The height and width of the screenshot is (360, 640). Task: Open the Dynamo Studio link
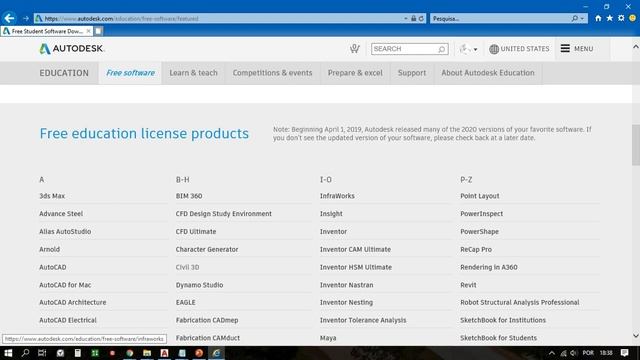click(199, 285)
